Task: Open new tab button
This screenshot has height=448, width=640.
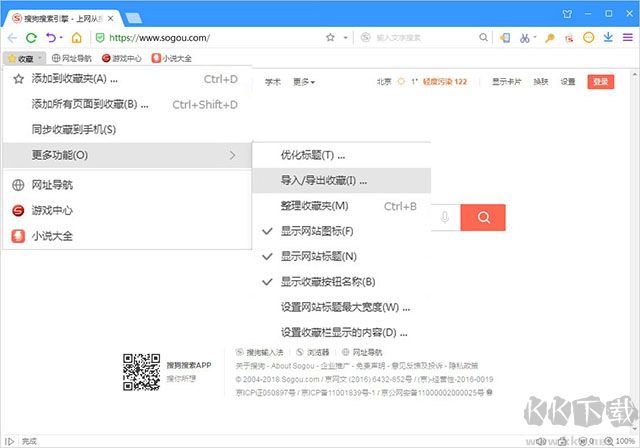Action: [x=133, y=18]
